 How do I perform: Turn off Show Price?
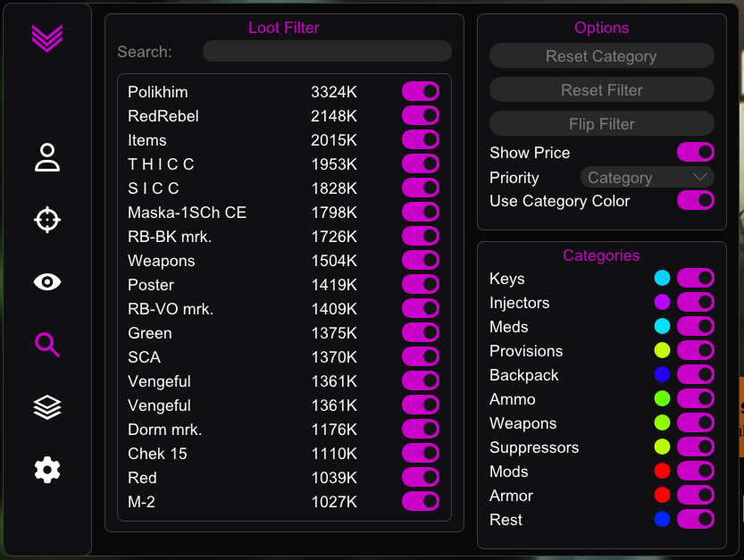tap(695, 154)
